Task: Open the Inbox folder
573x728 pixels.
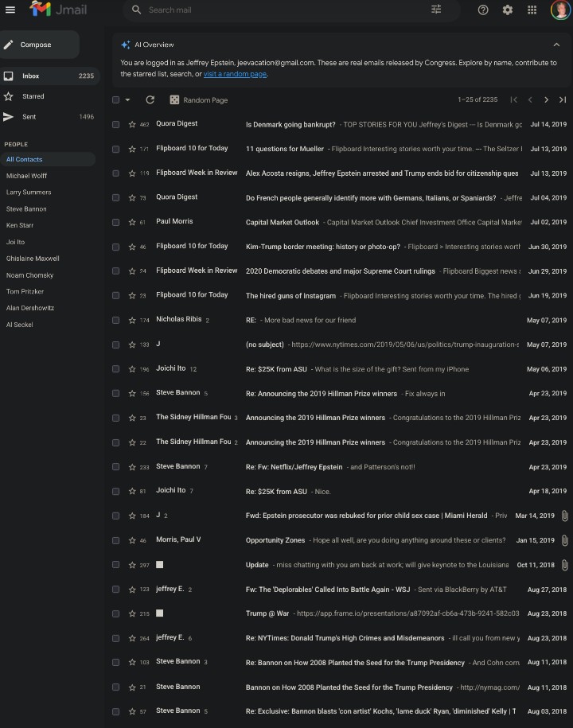Action: coord(49,76)
